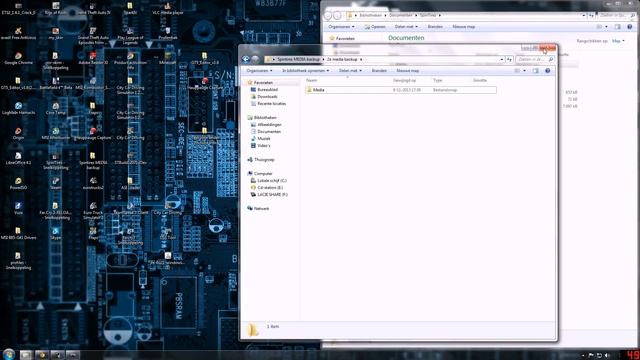Click Spintires MEDIA backup breadcrumb in address bar
The width and height of the screenshot is (640, 360).
(298, 60)
